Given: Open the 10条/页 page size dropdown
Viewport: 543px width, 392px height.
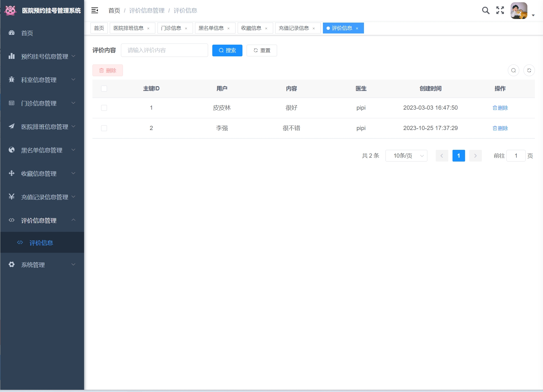Looking at the screenshot, I should (x=406, y=156).
